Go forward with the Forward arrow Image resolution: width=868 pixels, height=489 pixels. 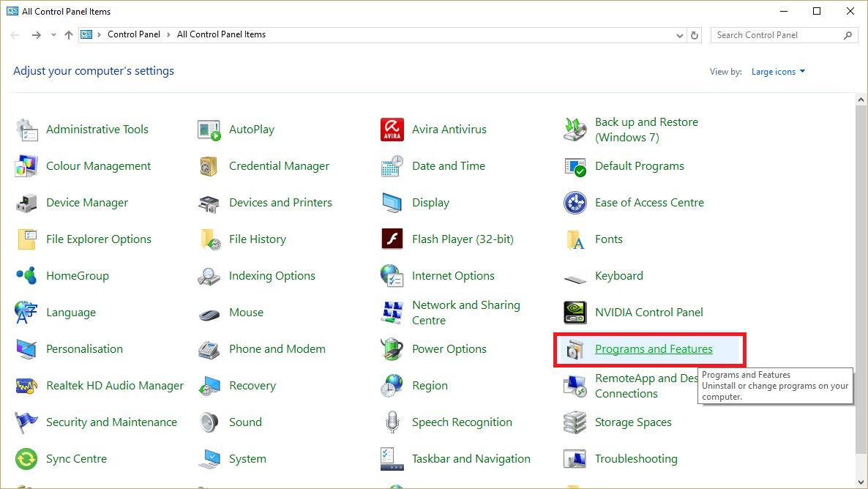[x=36, y=35]
